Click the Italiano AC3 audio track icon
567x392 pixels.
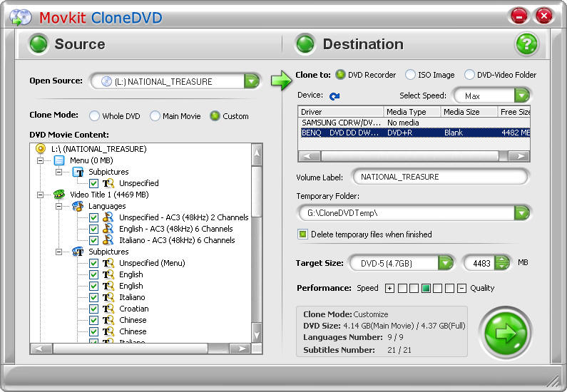click(108, 240)
